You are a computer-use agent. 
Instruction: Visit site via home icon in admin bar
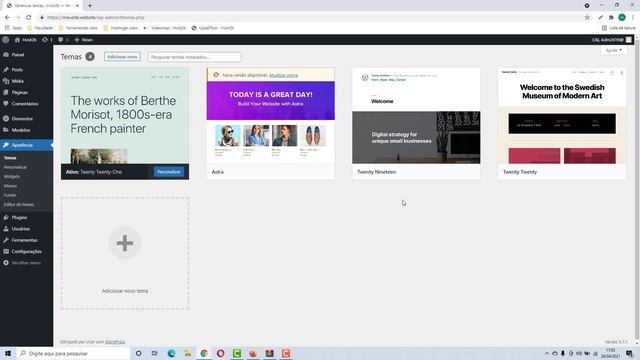click(25, 40)
